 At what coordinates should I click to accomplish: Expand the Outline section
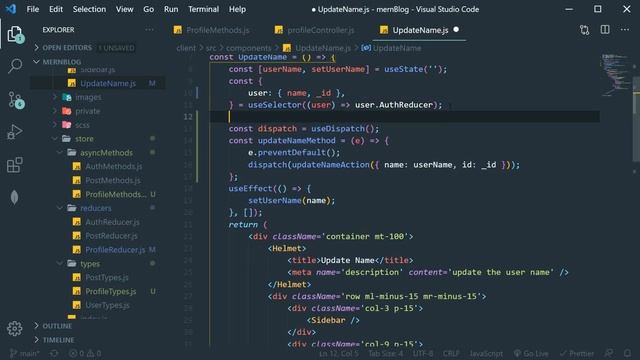[x=57, y=326]
